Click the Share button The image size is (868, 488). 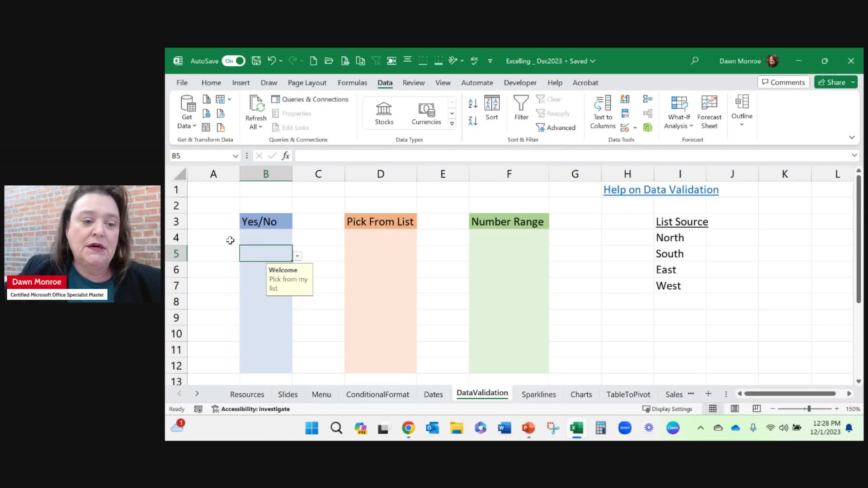pyautogui.click(x=834, y=82)
